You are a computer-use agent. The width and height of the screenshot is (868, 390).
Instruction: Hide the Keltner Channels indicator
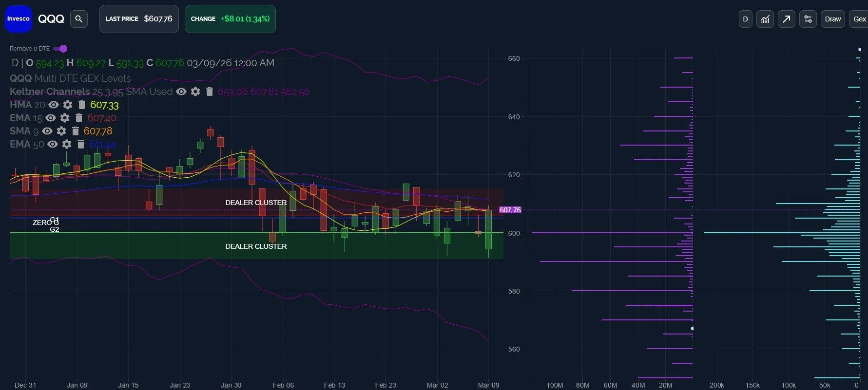click(181, 92)
